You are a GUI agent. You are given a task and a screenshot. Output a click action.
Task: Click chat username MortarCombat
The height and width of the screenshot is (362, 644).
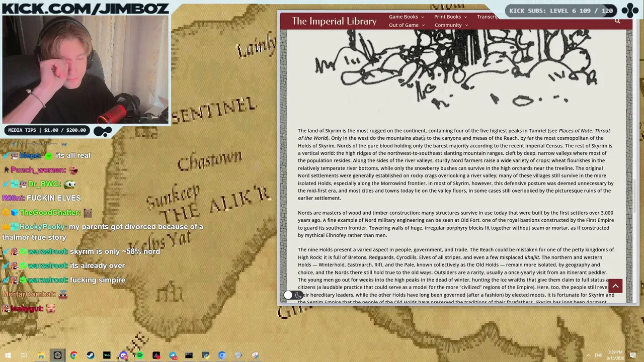pos(29,294)
